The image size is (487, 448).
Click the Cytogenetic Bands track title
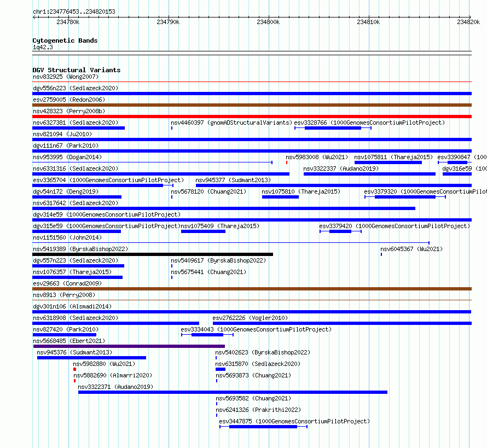click(65, 40)
